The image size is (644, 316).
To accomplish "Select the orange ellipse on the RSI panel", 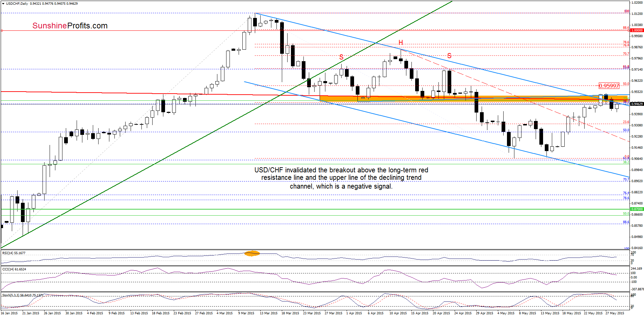I will point(252,253).
